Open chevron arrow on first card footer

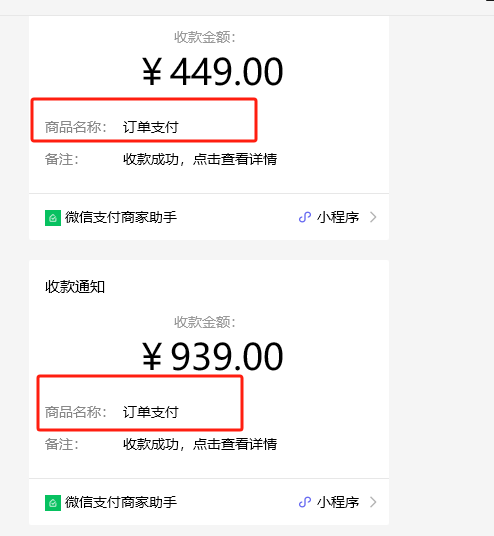coord(373,217)
